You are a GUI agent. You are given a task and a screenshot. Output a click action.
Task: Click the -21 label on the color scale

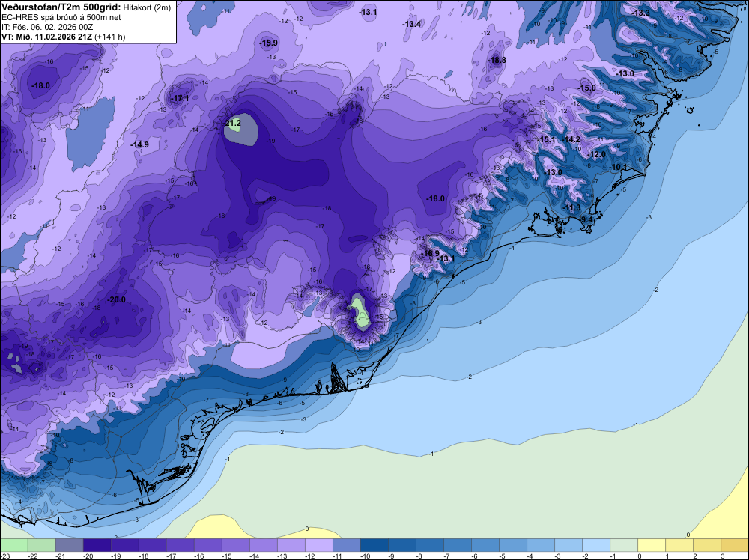[x=60, y=556]
